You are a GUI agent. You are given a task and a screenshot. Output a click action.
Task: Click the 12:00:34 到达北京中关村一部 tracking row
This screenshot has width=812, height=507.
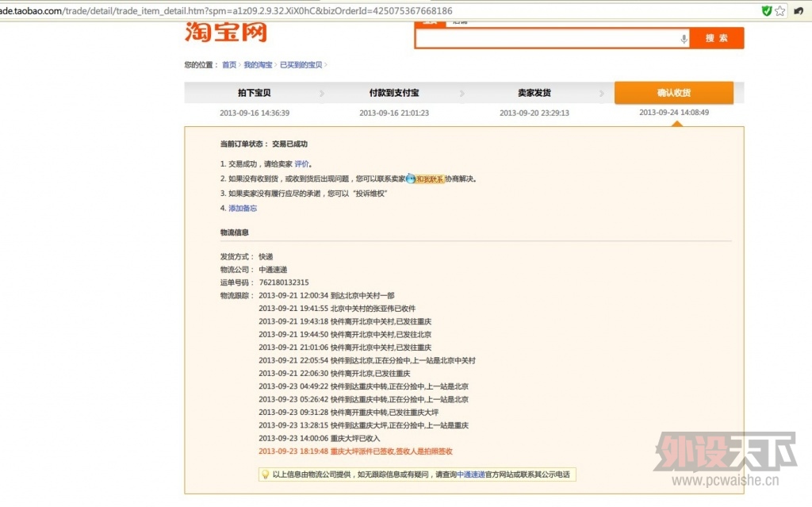click(327, 295)
